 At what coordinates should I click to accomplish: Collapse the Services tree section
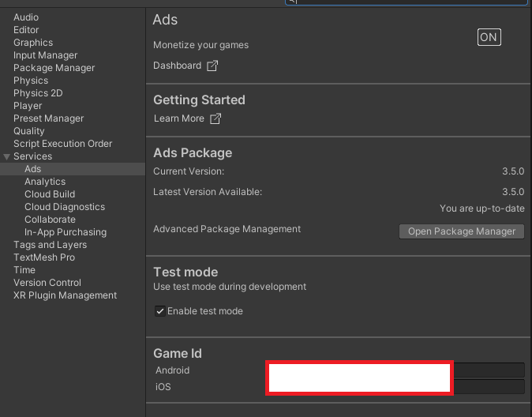tap(6, 156)
